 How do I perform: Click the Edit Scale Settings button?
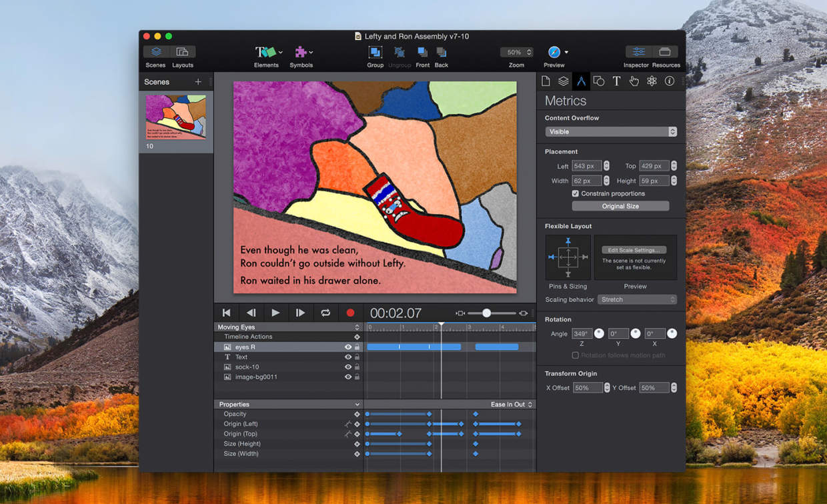click(633, 250)
